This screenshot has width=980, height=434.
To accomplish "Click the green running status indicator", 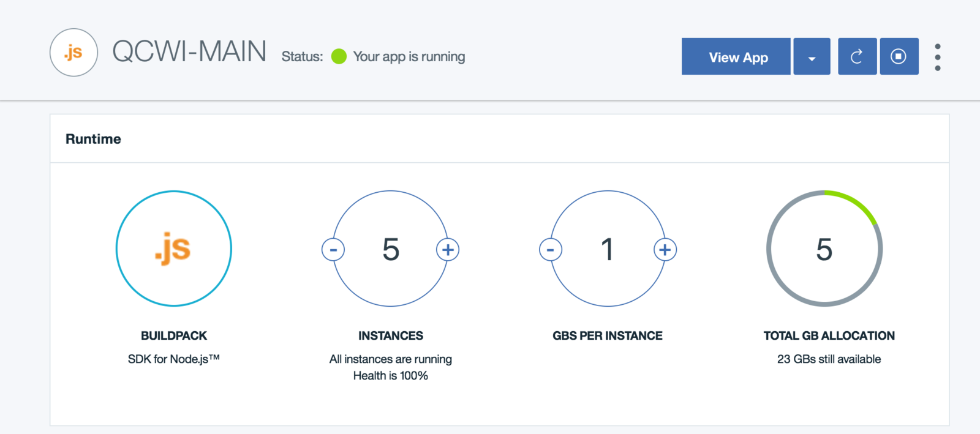I will pyautogui.click(x=339, y=56).
